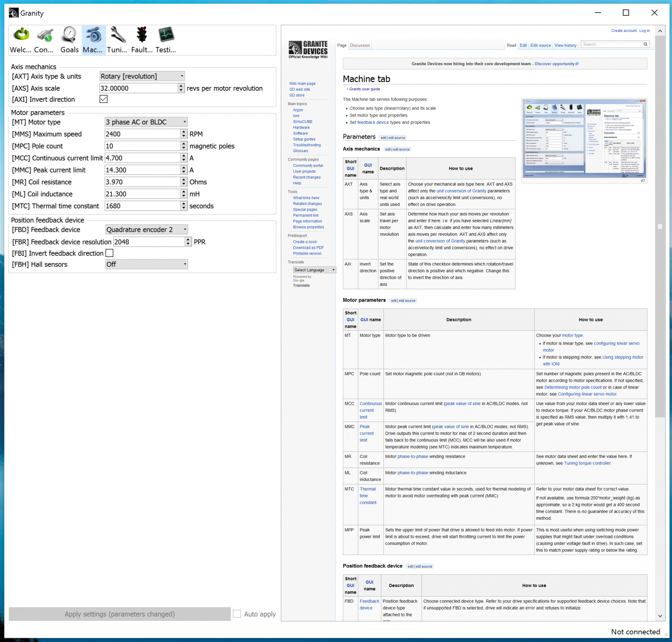Click Machine tab screenshot thumbnail
This screenshot has width=672, height=642.
click(x=584, y=139)
